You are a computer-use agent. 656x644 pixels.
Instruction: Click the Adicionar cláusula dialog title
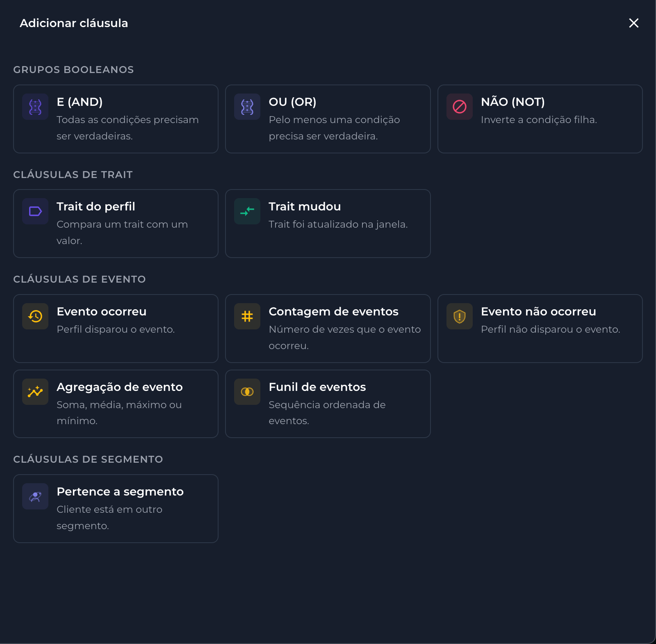click(x=74, y=23)
